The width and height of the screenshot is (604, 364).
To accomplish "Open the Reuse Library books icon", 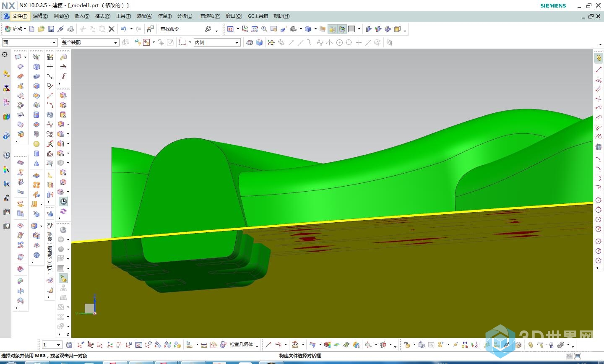I will click(6, 117).
